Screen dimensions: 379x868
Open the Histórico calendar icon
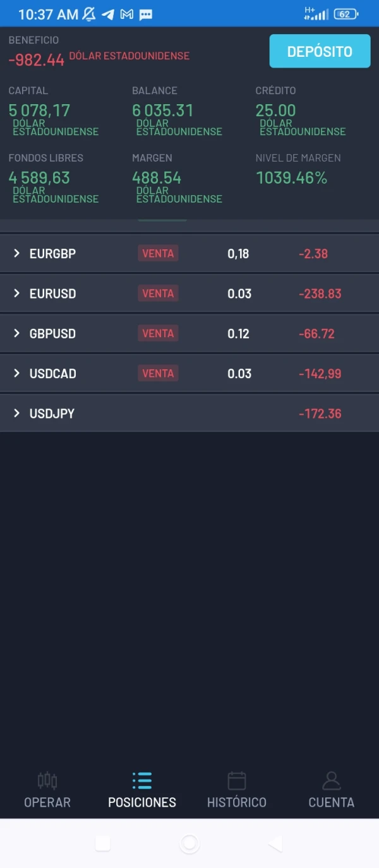tap(237, 781)
